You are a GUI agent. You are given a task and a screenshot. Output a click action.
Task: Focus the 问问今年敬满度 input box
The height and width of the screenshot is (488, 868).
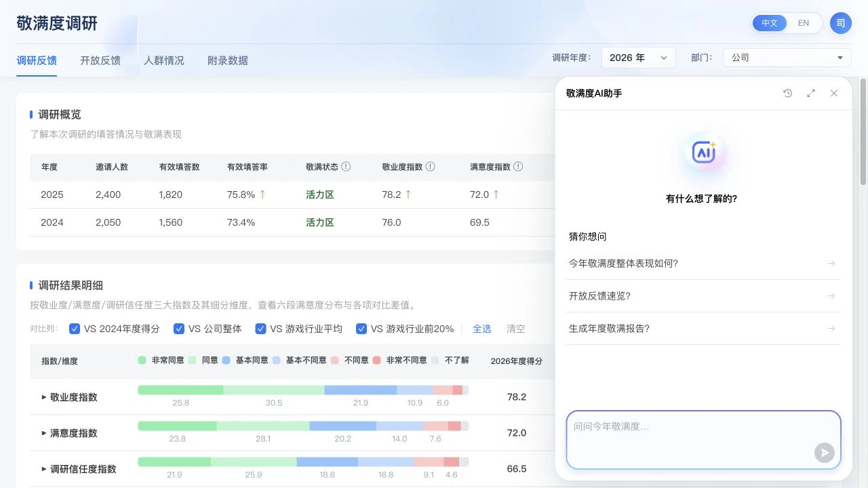click(x=703, y=440)
